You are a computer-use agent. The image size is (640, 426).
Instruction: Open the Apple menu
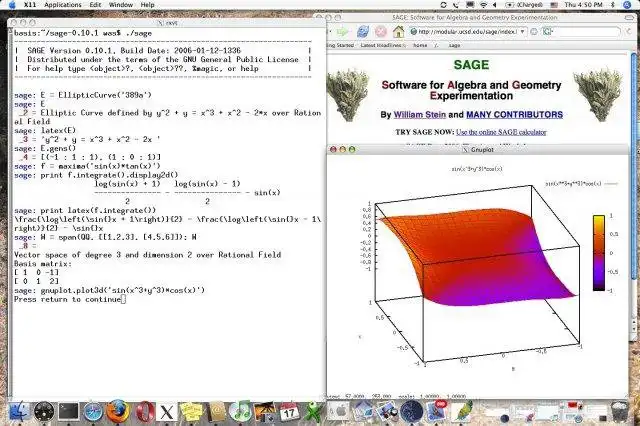click(x=12, y=5)
